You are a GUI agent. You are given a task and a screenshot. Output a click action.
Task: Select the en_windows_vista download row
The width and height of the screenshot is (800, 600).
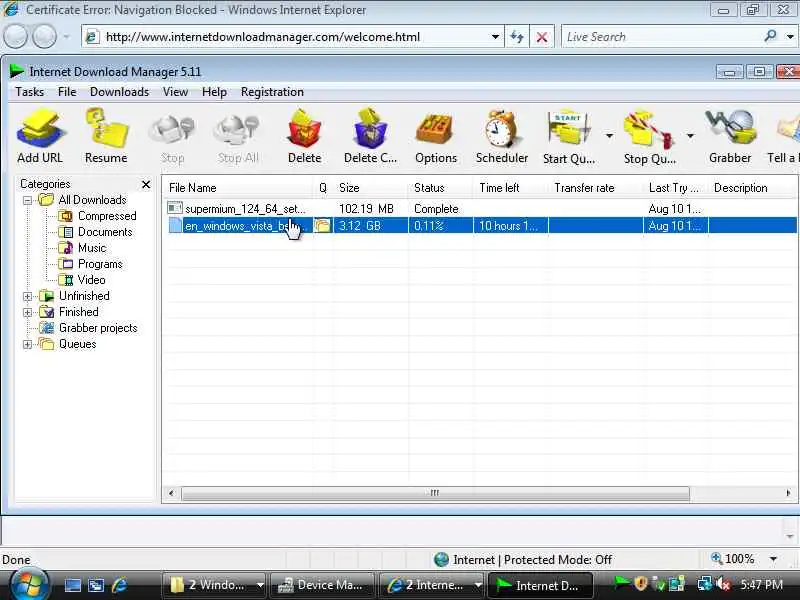[481, 226]
